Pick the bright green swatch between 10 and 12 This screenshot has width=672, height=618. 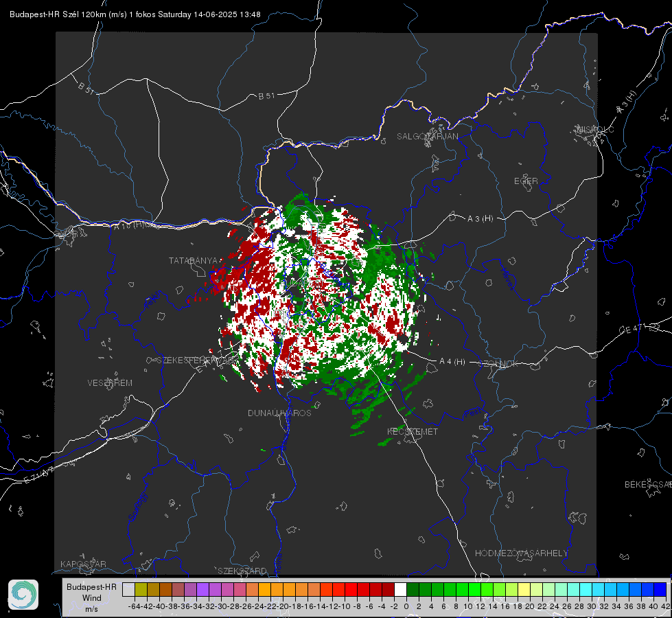pyautogui.click(x=474, y=589)
